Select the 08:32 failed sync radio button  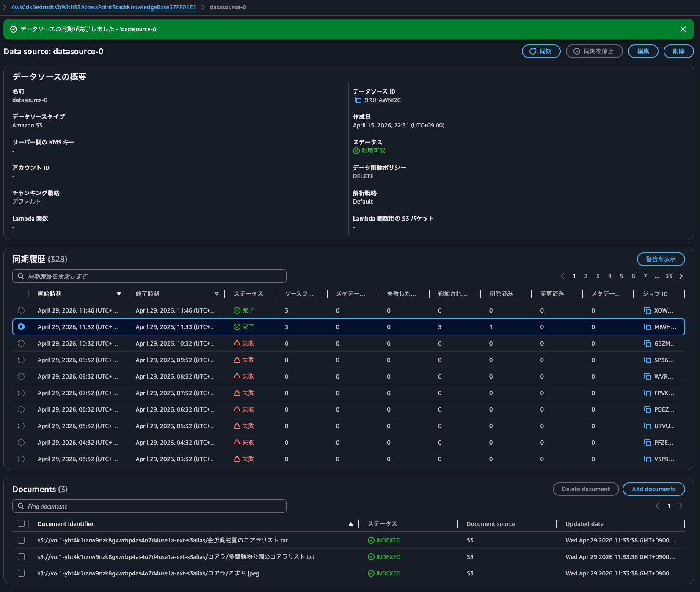click(21, 376)
